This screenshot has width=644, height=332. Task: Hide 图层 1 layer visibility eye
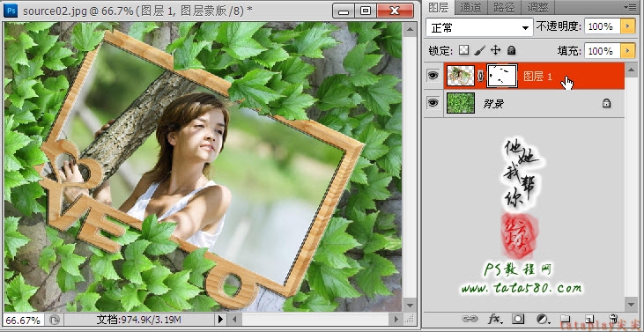click(x=433, y=76)
